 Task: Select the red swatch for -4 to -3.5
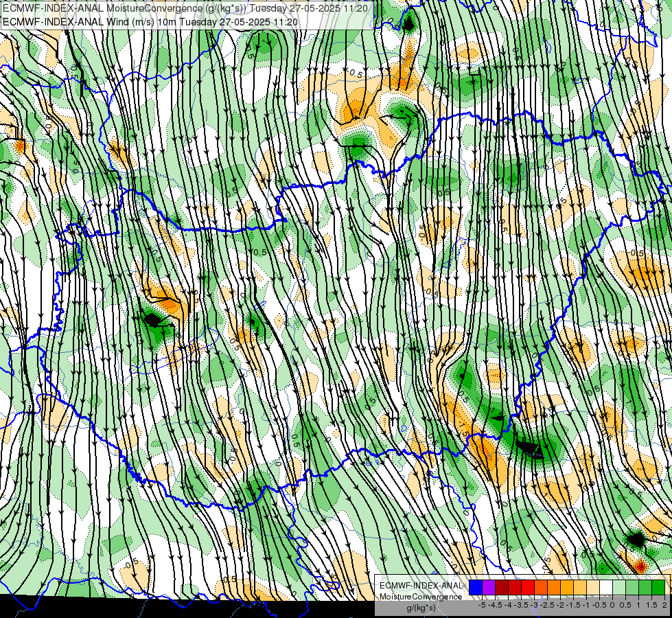[515, 587]
